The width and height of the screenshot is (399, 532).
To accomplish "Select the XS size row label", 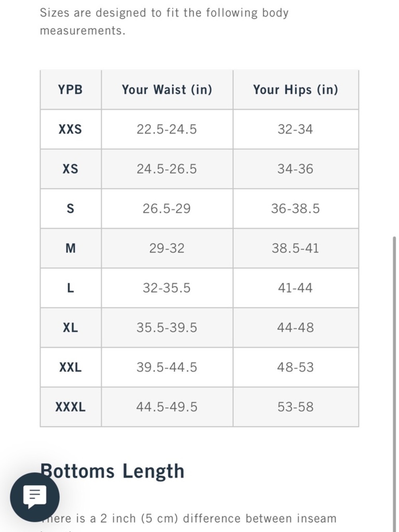I will pyautogui.click(x=70, y=169).
